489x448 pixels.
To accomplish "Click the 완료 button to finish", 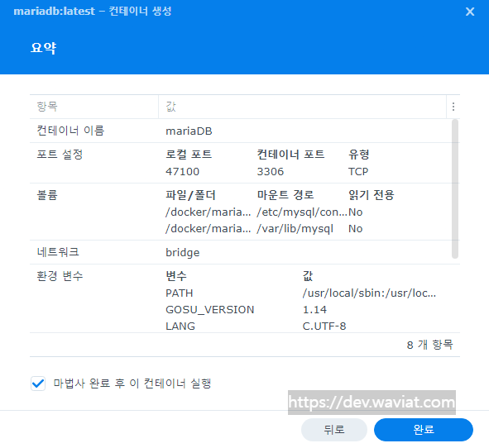I will coord(423,430).
